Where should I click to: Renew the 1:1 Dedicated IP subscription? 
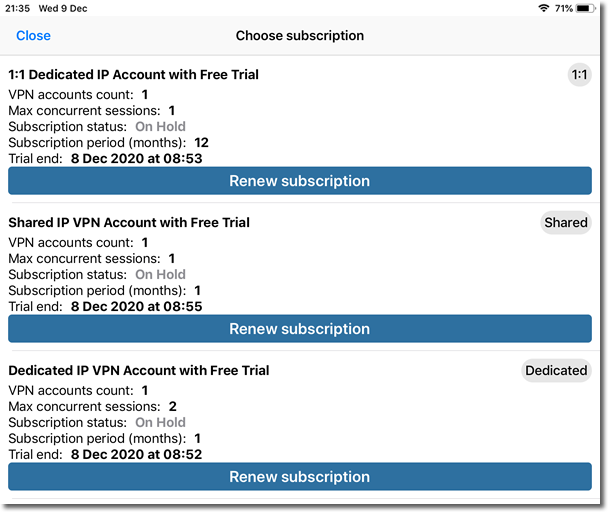[x=299, y=181]
